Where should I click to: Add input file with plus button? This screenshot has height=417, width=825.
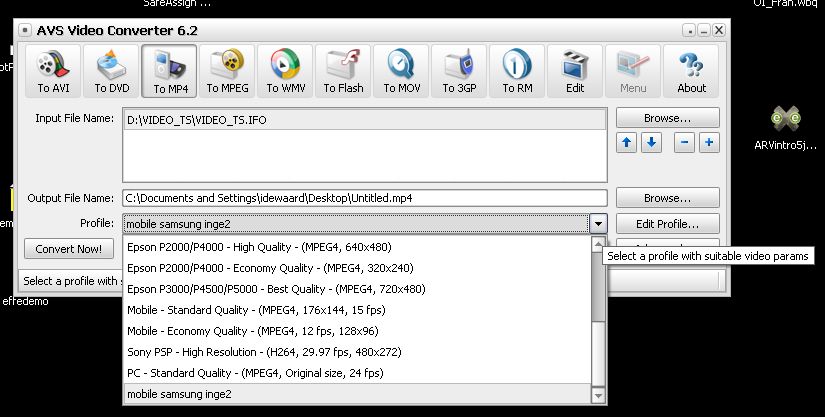pyautogui.click(x=709, y=143)
